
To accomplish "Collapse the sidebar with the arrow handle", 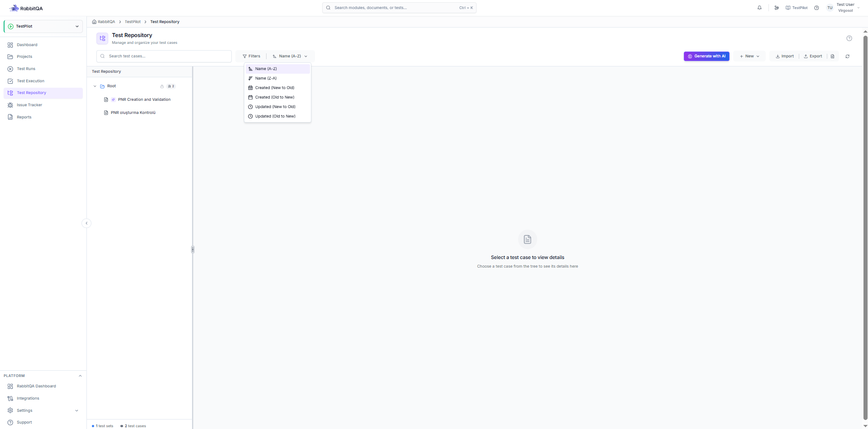I will coord(86,223).
